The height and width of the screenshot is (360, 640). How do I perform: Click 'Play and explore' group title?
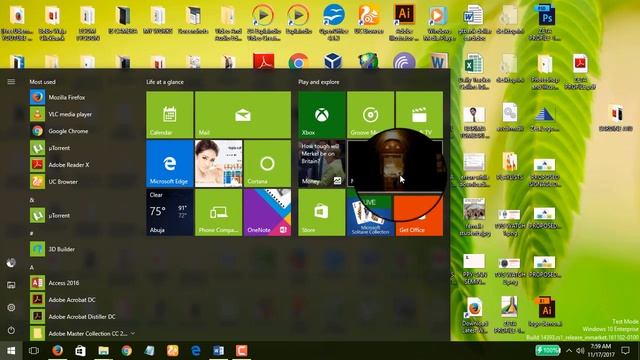pyautogui.click(x=319, y=82)
